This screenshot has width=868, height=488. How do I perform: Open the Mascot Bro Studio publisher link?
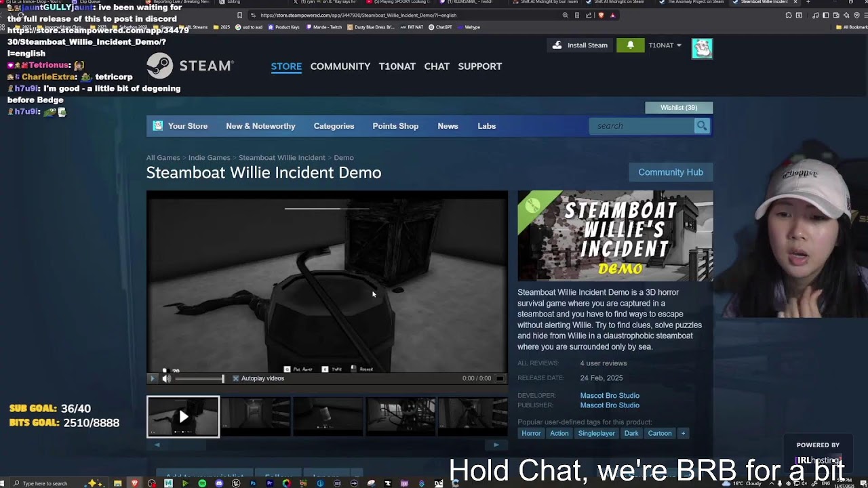pos(610,405)
